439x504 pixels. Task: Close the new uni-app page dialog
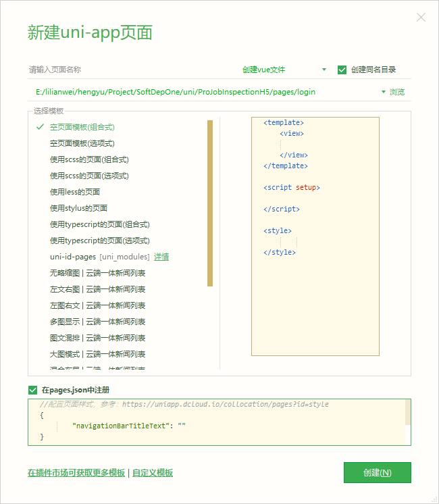(x=421, y=18)
